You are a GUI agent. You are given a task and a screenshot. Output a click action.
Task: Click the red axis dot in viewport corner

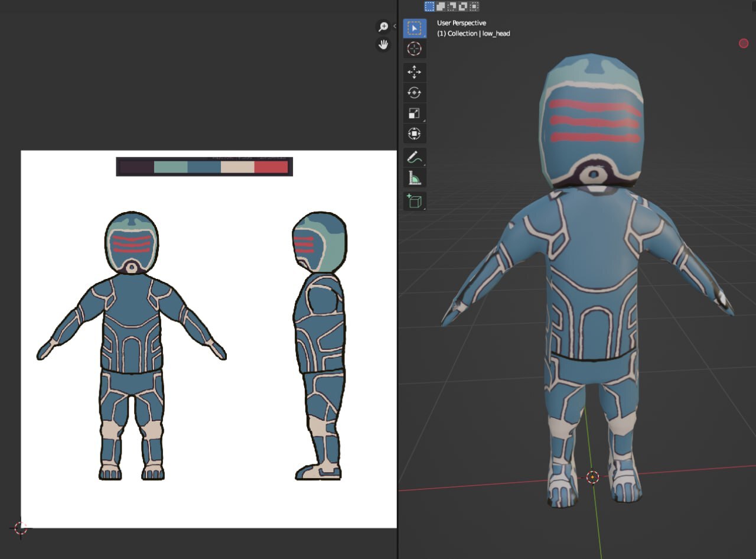(x=744, y=43)
